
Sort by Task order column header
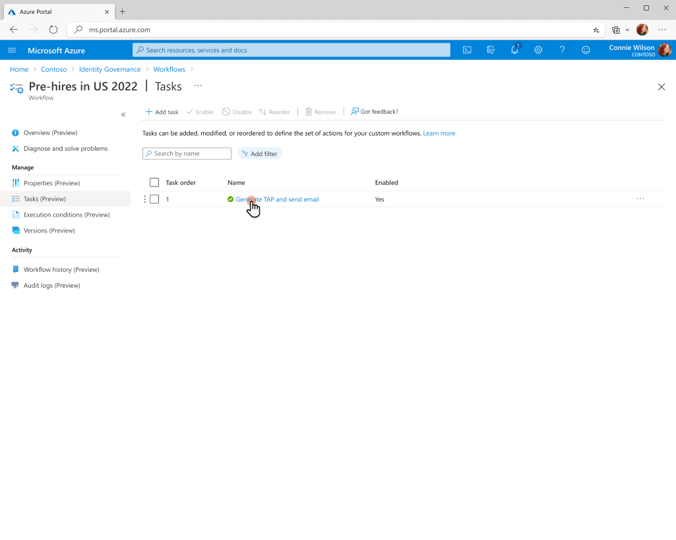click(181, 182)
